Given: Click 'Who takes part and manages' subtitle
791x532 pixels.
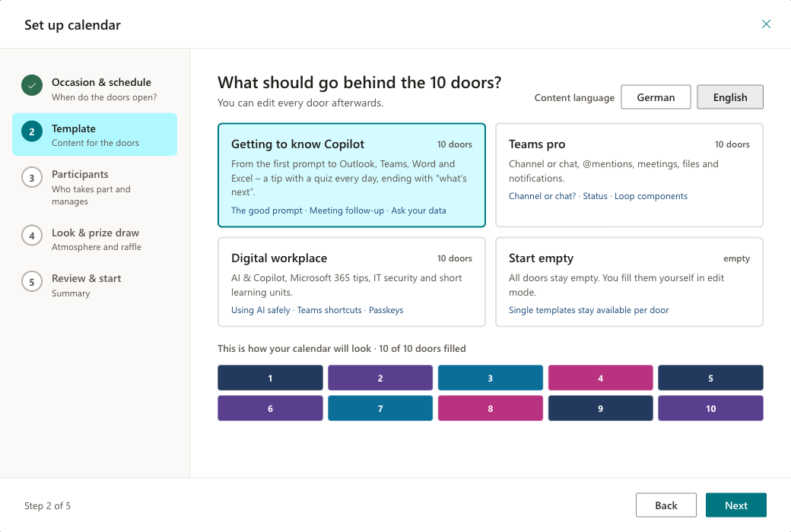Looking at the screenshot, I should (x=91, y=195).
